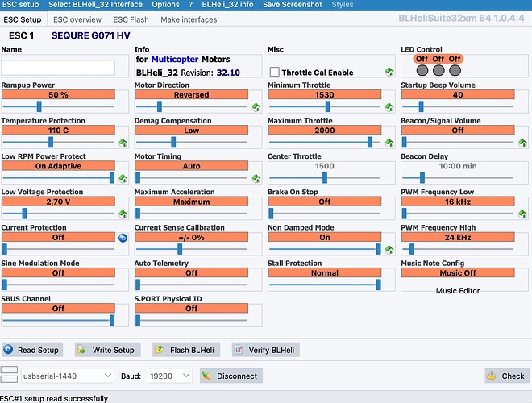This screenshot has width=532, height=403.
Task: Click the Verify BLHeli button
Action: [x=266, y=350]
